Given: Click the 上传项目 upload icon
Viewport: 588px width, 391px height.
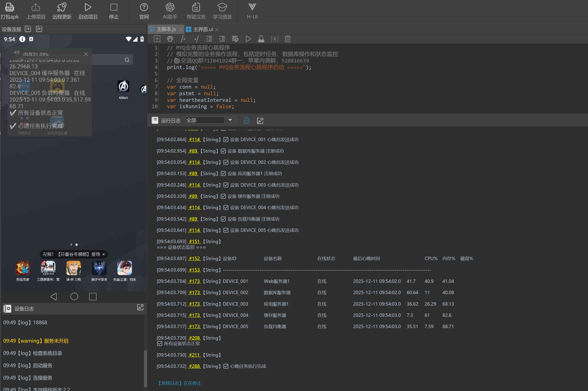Looking at the screenshot, I should coord(36,7).
